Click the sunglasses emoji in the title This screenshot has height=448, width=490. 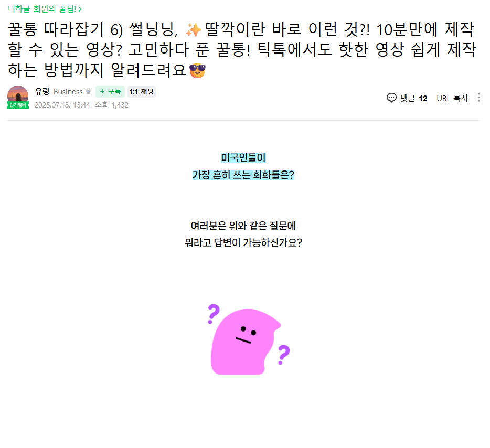click(197, 70)
